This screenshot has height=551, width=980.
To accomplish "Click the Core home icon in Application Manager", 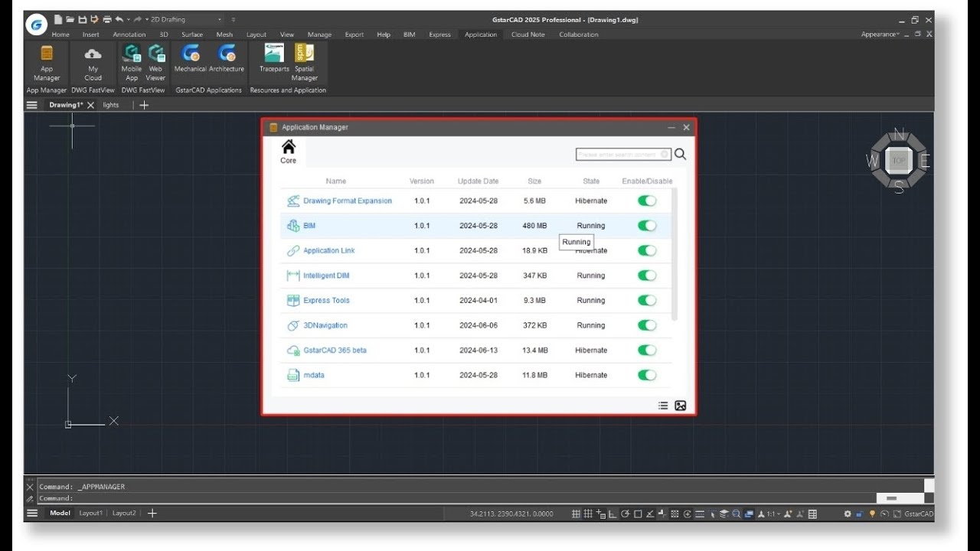I will click(x=288, y=152).
